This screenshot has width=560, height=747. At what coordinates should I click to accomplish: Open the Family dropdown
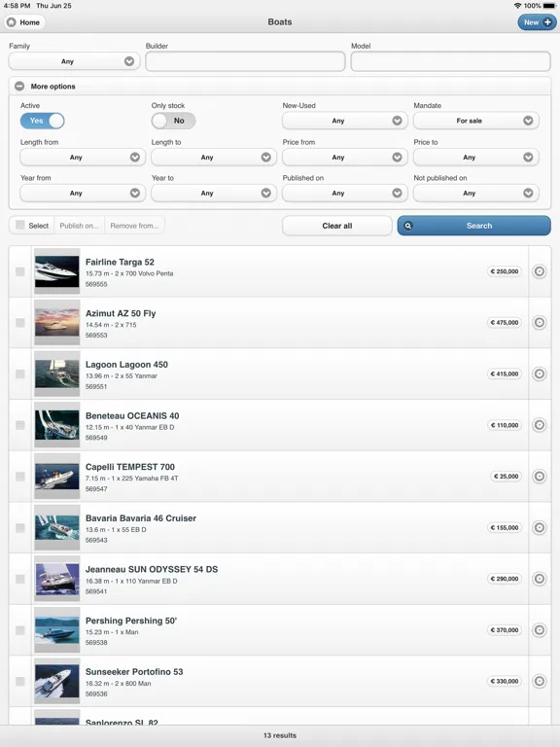[74, 61]
